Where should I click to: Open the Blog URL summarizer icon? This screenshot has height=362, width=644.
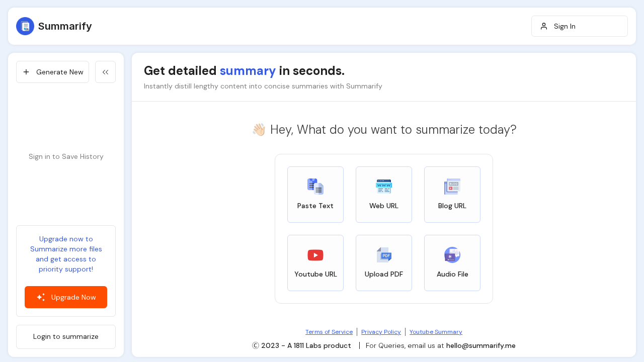(452, 186)
